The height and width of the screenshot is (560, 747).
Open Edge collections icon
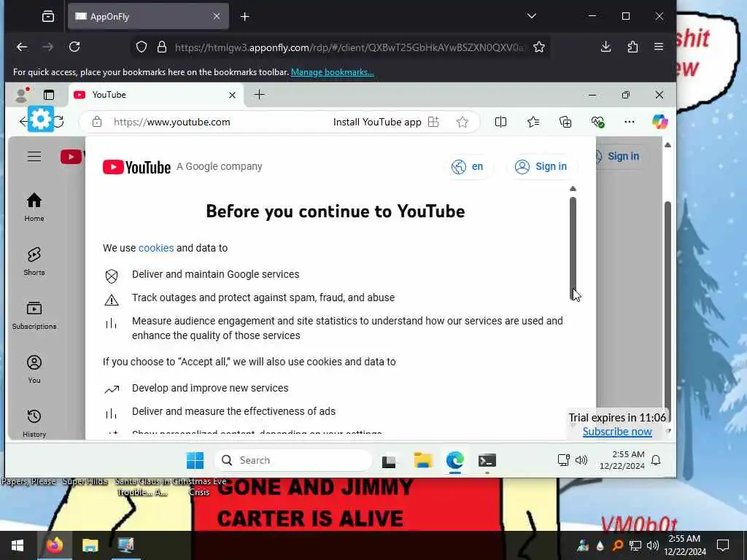(x=565, y=122)
